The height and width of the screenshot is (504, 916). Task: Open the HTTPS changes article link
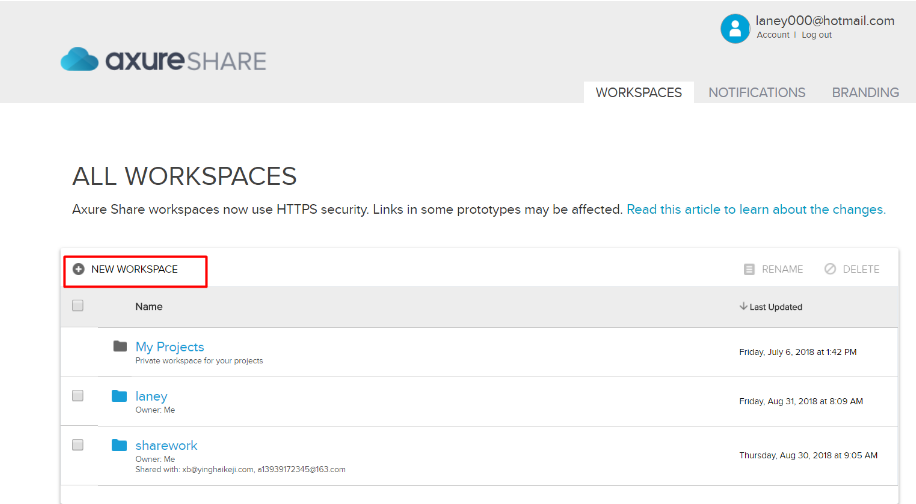coord(756,209)
